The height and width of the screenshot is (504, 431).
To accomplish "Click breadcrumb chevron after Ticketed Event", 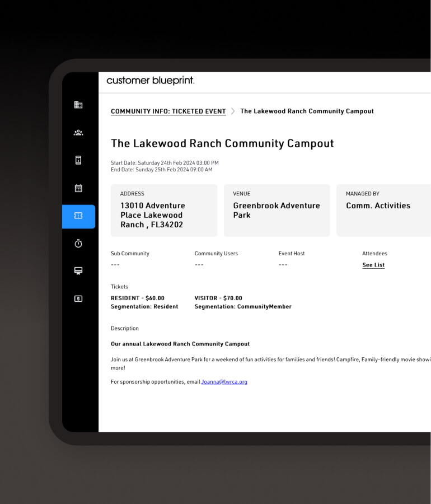I will tap(233, 111).
